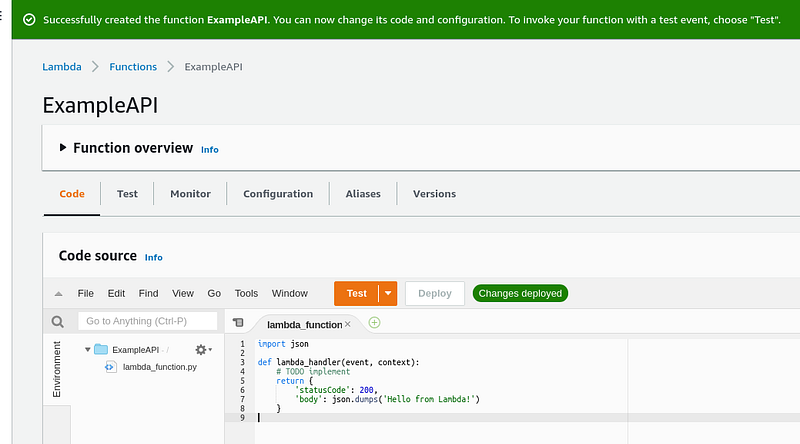Open Info link beside Function overview
The image size is (800, 444).
click(210, 150)
